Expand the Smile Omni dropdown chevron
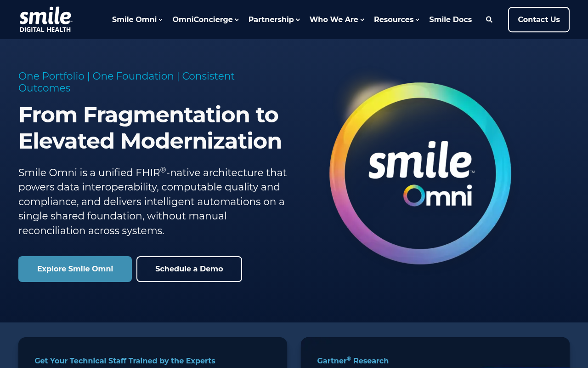Screen dimensions: 588x368 (161, 20)
